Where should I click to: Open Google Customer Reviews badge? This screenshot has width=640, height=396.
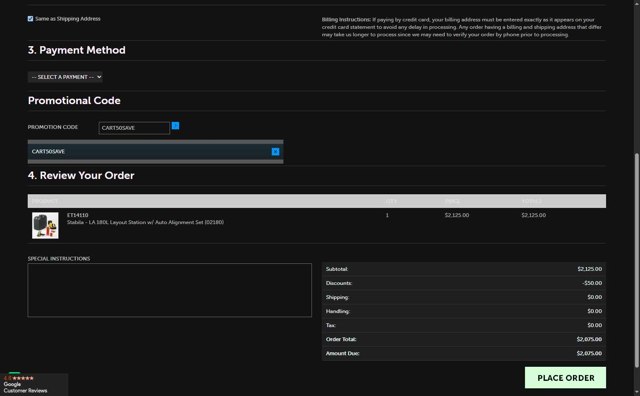click(x=34, y=384)
